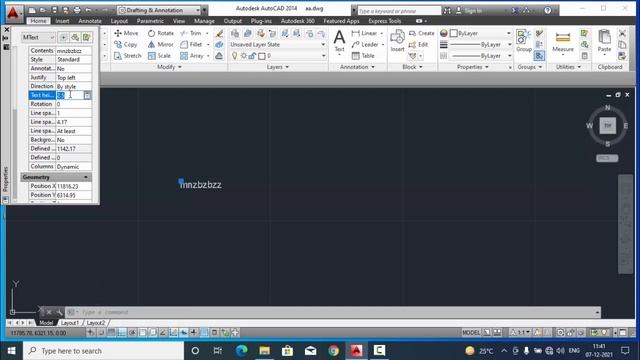Open the MText object type dropdown
Viewport: 640px width, 360px height.
coord(38,38)
